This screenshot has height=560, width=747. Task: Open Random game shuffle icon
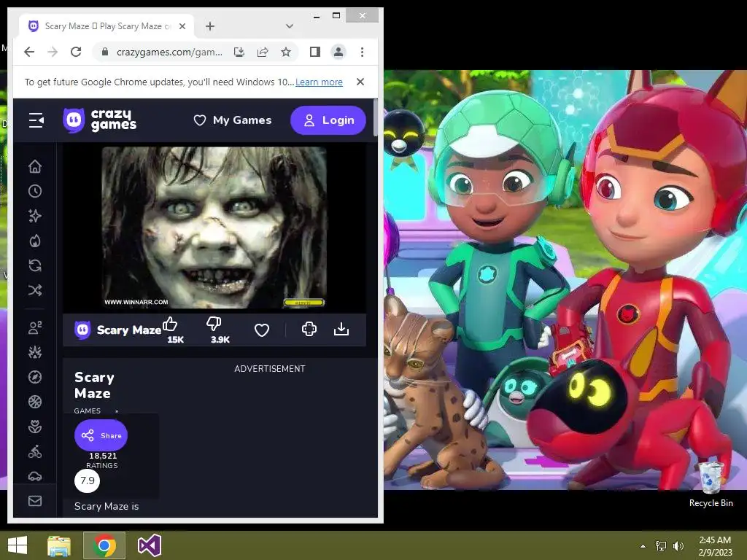(35, 290)
